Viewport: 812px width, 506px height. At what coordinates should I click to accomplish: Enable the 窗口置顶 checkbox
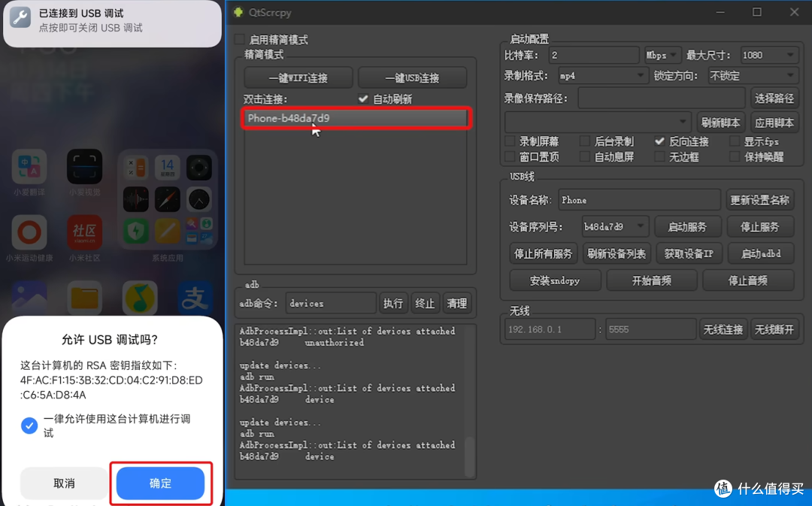510,156
